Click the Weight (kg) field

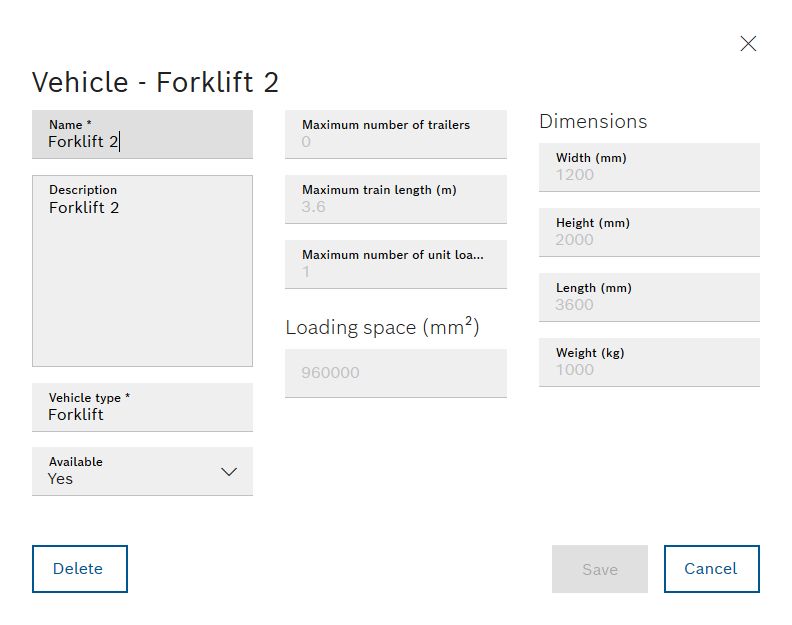click(x=649, y=362)
